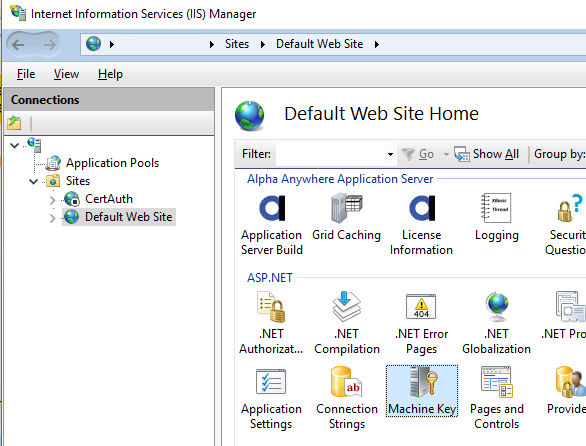Expand breadcrumb arrow after Default Web Site
The image size is (586, 446).
point(377,44)
